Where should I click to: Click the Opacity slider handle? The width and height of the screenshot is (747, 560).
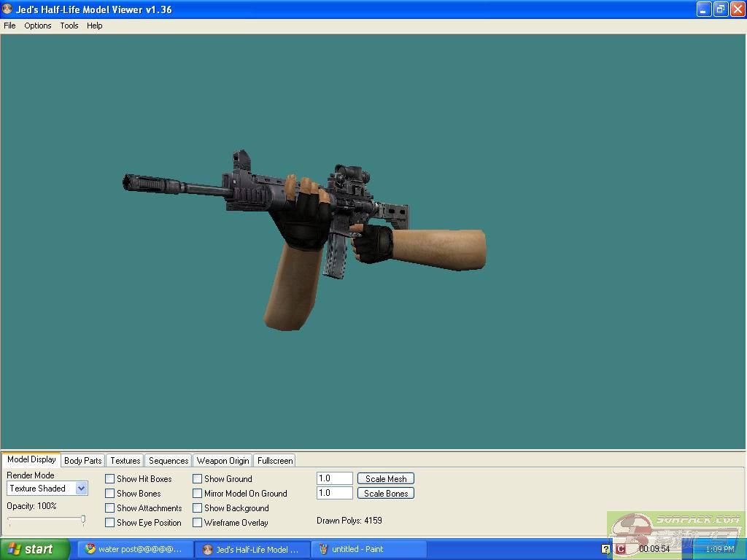[x=83, y=520]
